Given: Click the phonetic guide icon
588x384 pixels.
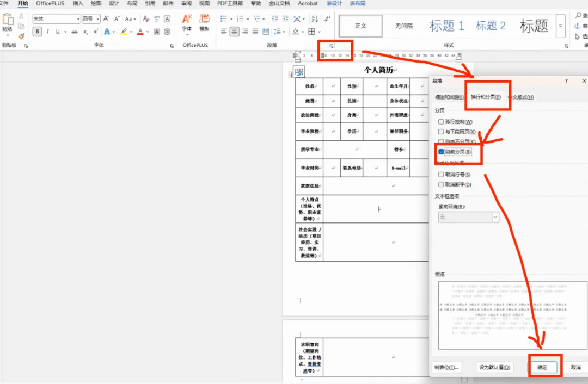Looking at the screenshot, I should 157,18.
